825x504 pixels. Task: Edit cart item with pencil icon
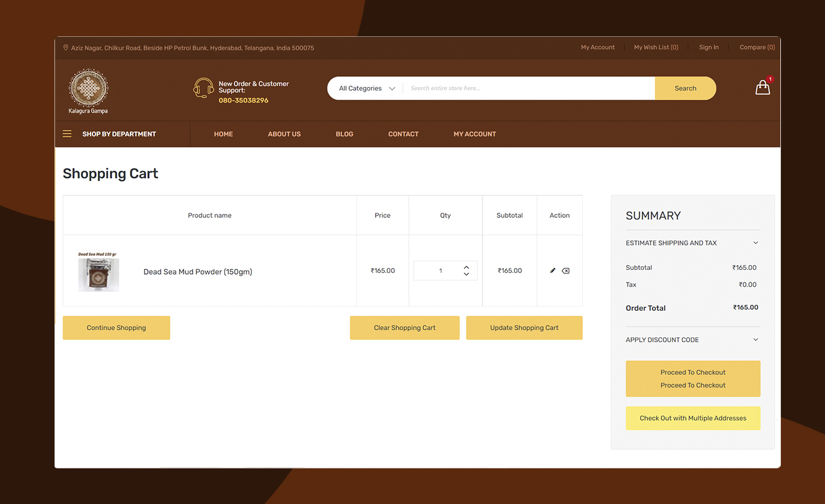(x=553, y=270)
